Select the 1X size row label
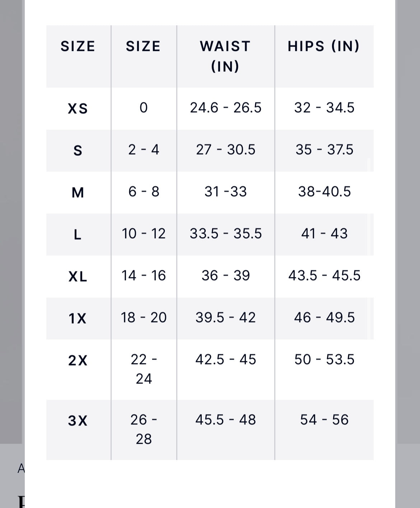Image resolution: width=420 pixels, height=508 pixels. (x=78, y=318)
